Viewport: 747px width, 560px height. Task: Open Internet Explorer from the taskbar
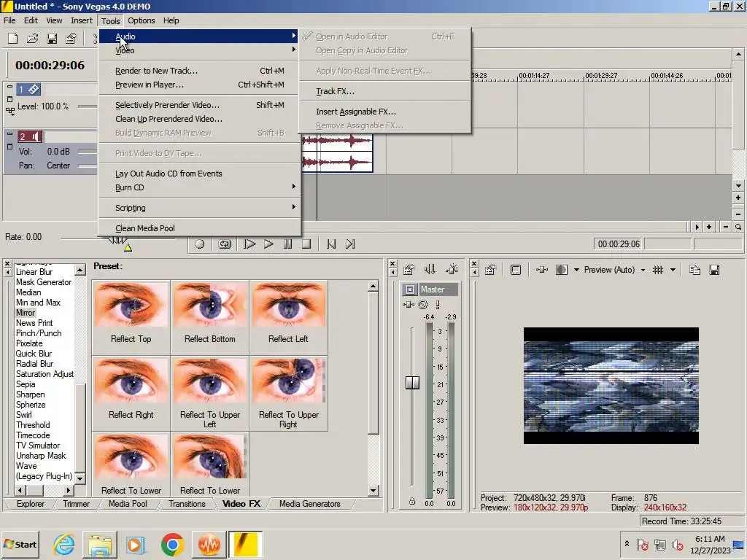64,545
